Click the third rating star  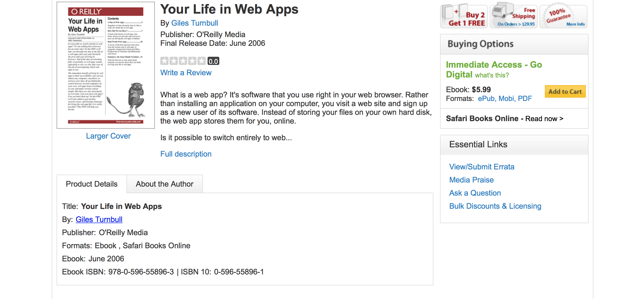tap(183, 61)
